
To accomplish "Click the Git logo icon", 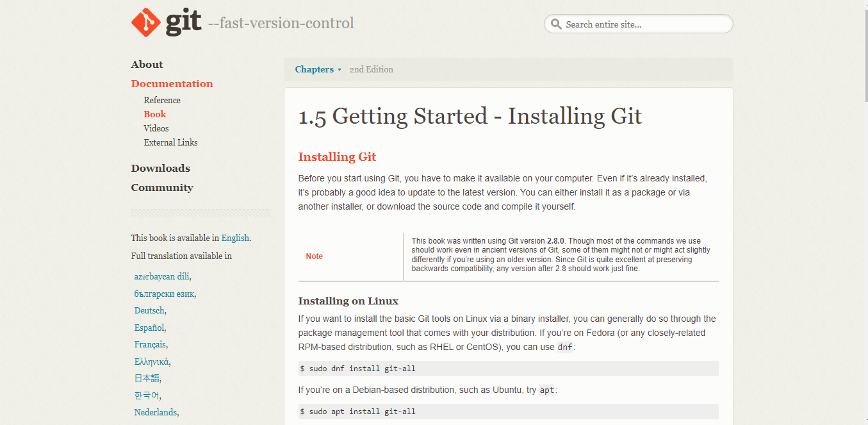I will coord(145,22).
